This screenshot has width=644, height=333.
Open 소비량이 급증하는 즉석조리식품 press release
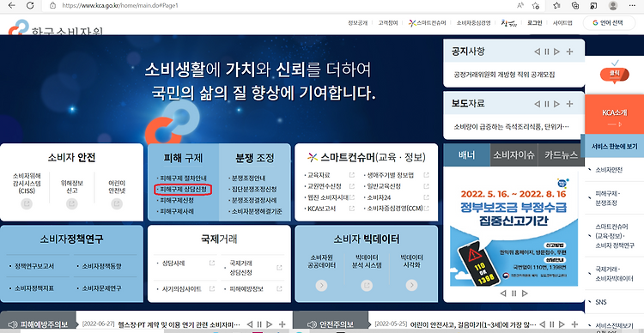512,126
